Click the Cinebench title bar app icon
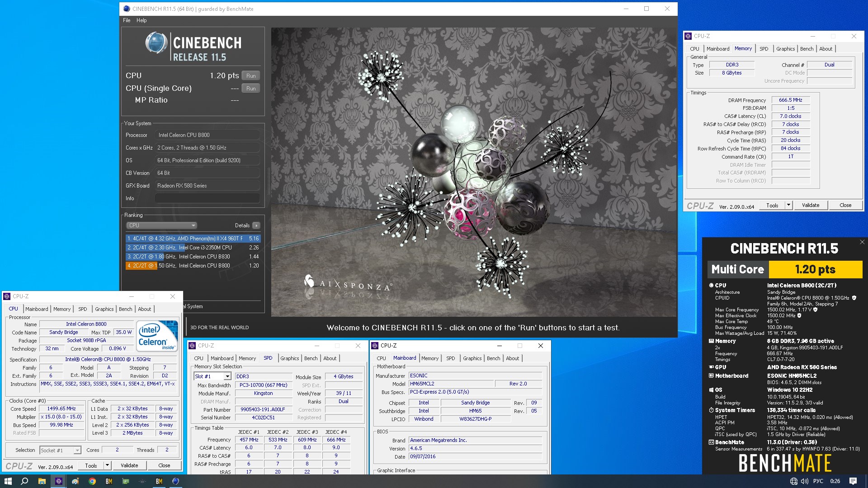Viewport: 868px width, 488px height. coord(127,9)
